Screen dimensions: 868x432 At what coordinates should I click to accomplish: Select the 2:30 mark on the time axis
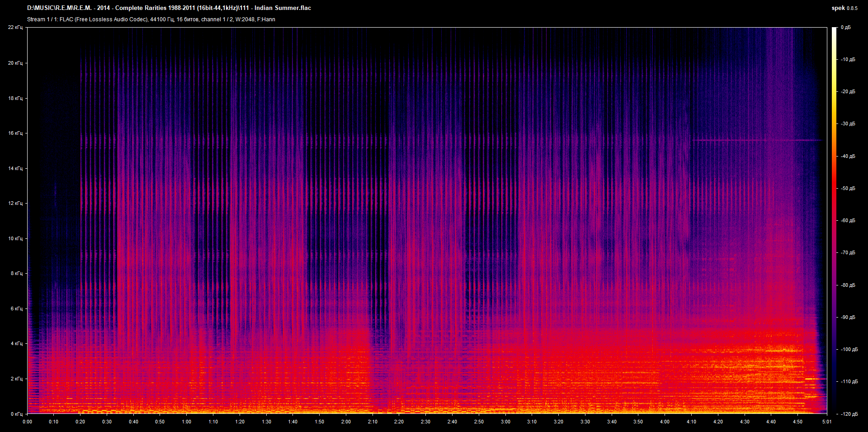[425, 422]
